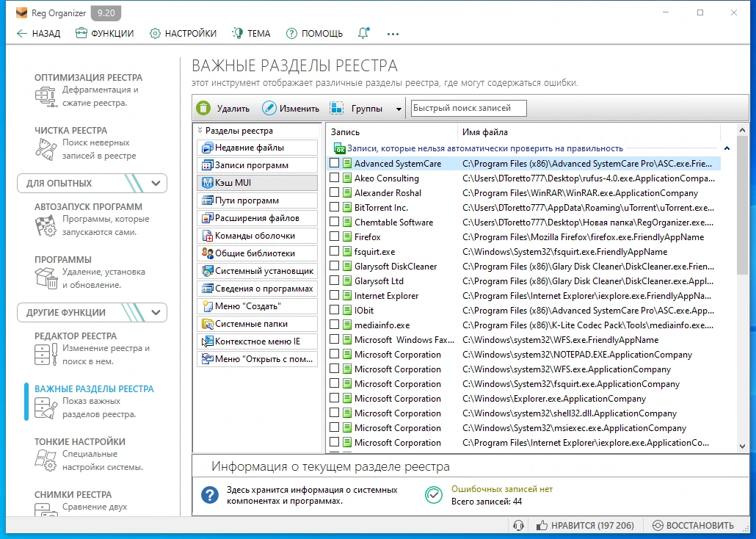The width and height of the screenshot is (756, 539).
Task: Click the green Удалить trash icon
Action: pos(203,108)
